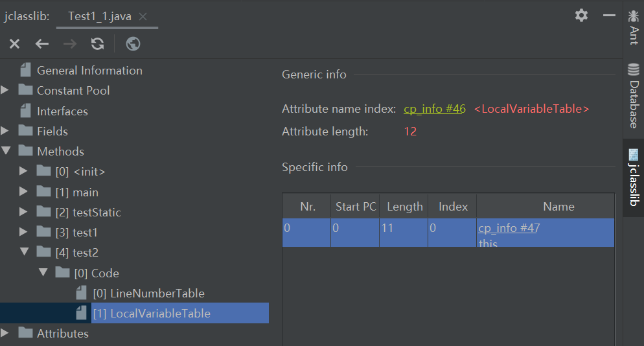Close the Test1_1.java tab
The width and height of the screenshot is (644, 346).
tap(143, 16)
